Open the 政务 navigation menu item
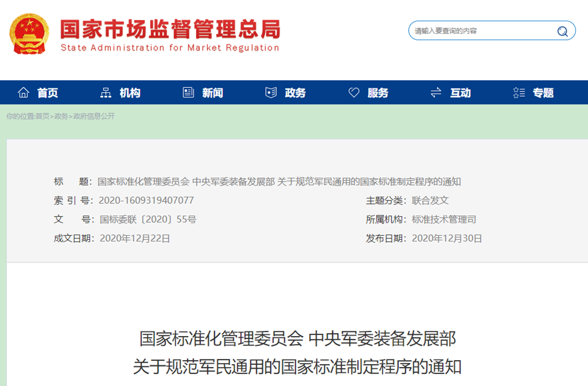Image resolution: width=588 pixels, height=386 pixels. pyautogui.click(x=295, y=92)
